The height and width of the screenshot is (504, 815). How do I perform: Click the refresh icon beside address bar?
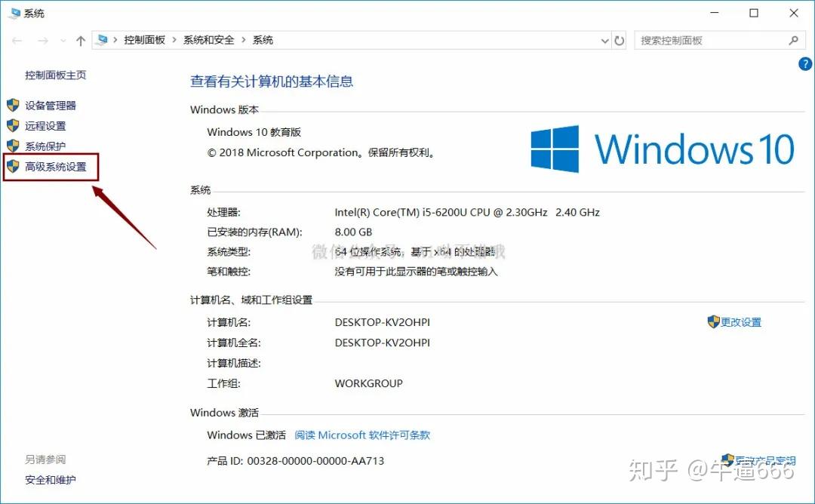point(619,41)
